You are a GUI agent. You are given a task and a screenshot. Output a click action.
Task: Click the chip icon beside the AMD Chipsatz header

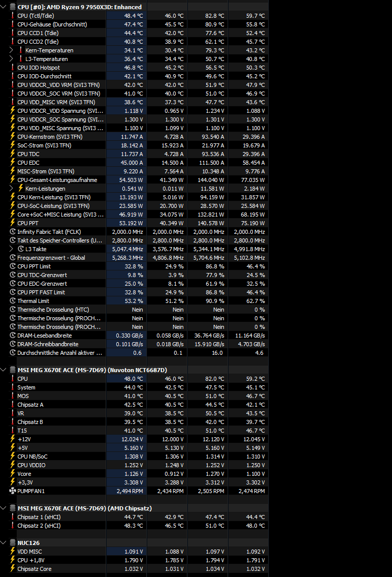[13, 508]
